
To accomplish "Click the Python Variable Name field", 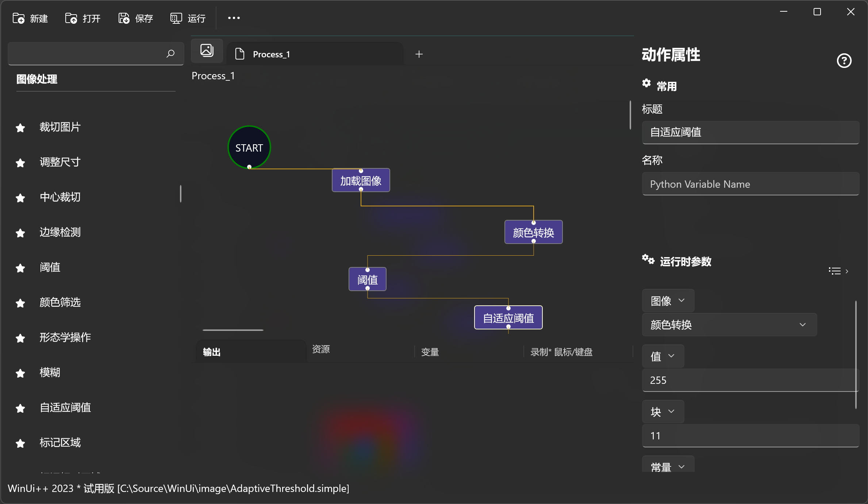I will 750,184.
